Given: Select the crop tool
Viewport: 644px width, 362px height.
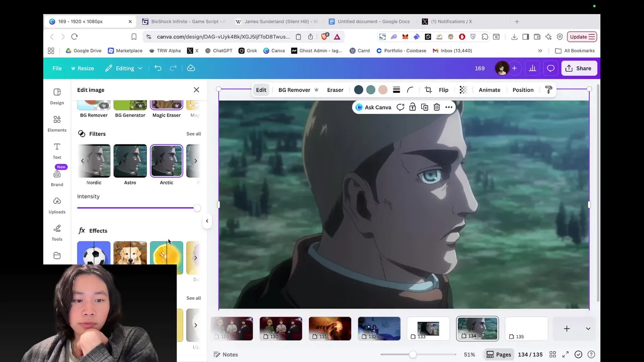Looking at the screenshot, I should click(428, 90).
